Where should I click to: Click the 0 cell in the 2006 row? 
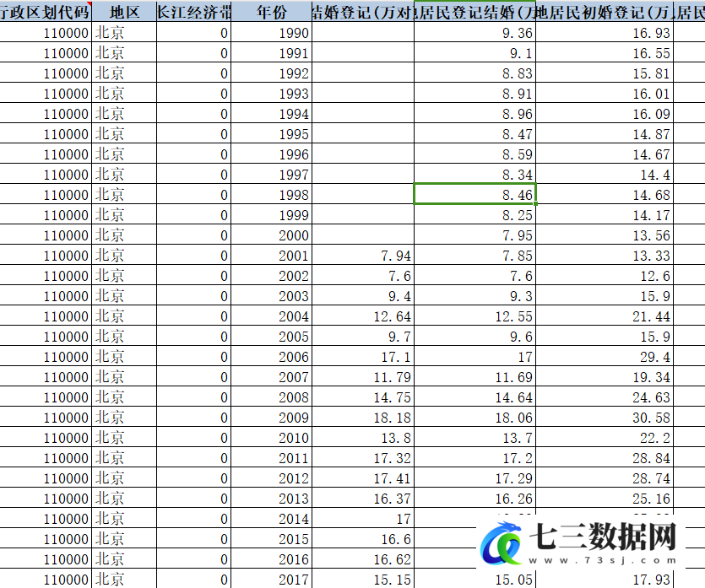(x=194, y=356)
